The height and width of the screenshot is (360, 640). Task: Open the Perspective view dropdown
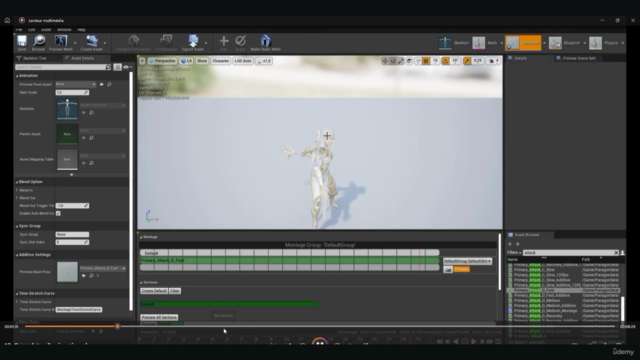coord(162,61)
